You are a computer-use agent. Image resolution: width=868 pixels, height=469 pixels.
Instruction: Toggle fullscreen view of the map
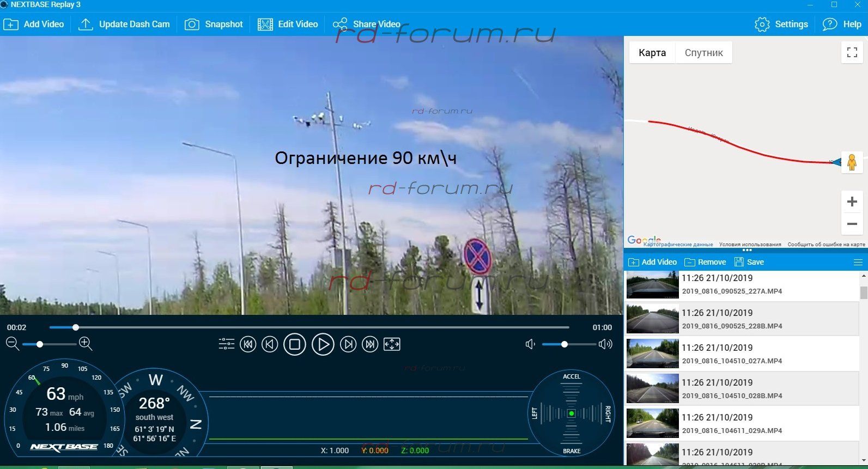852,53
